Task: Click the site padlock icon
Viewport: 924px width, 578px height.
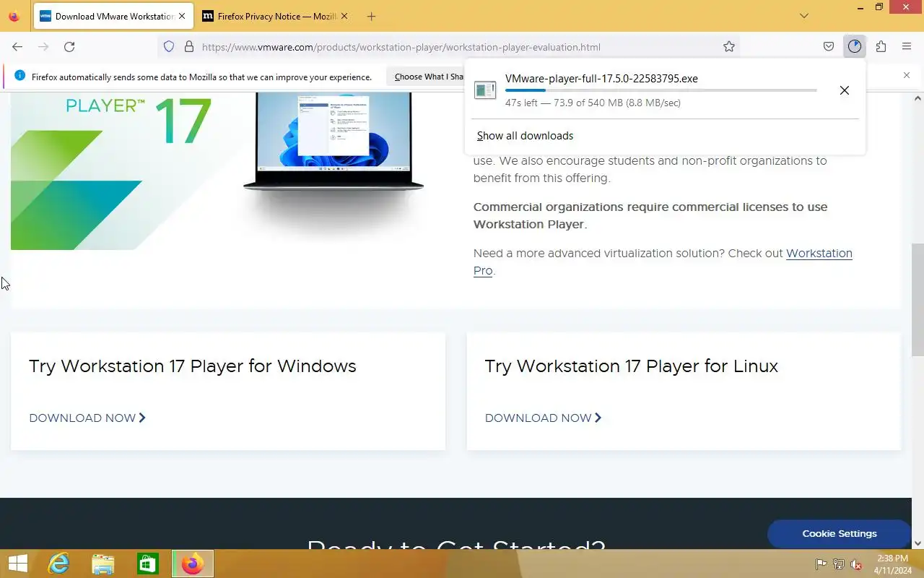Action: pos(189,47)
